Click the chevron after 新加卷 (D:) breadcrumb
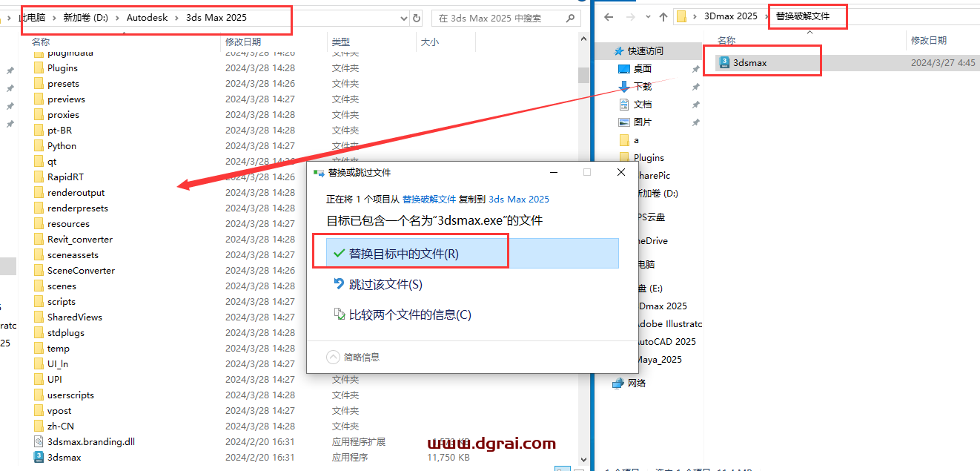980x471 pixels. [x=116, y=17]
